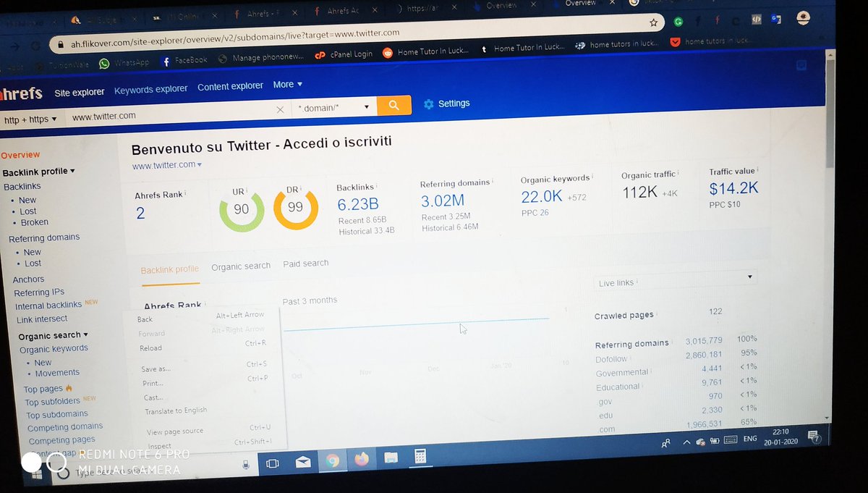Viewport: 868px width, 493px height.
Task: Open Calculator from the taskbar
Action: click(420, 456)
